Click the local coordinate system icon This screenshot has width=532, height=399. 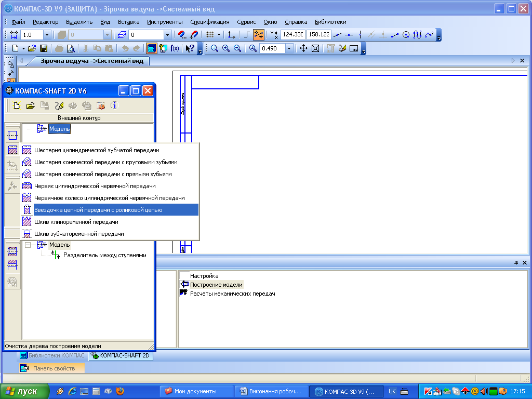tap(231, 35)
